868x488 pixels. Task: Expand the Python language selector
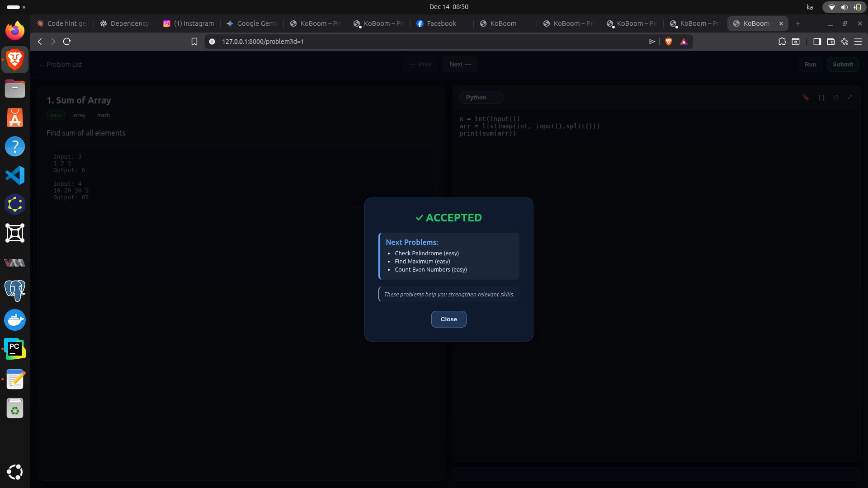coord(481,97)
